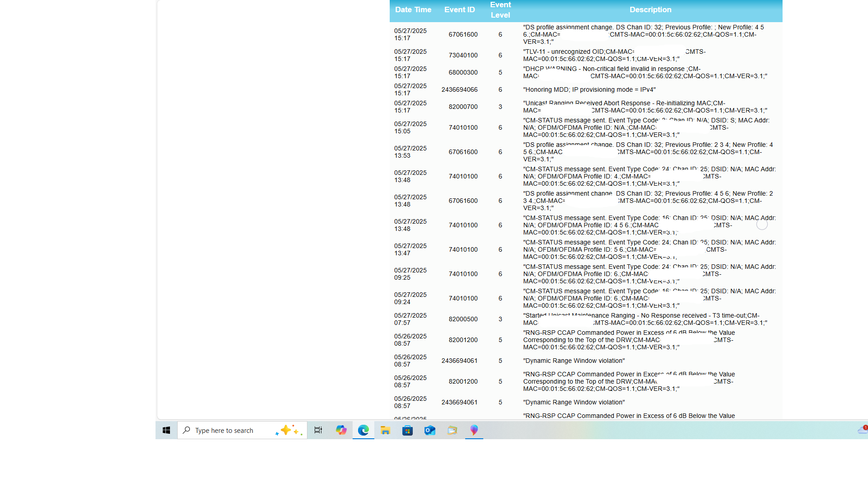Click the DHCP WARNING description text
The height and width of the screenshot is (488, 868).
pos(645,72)
